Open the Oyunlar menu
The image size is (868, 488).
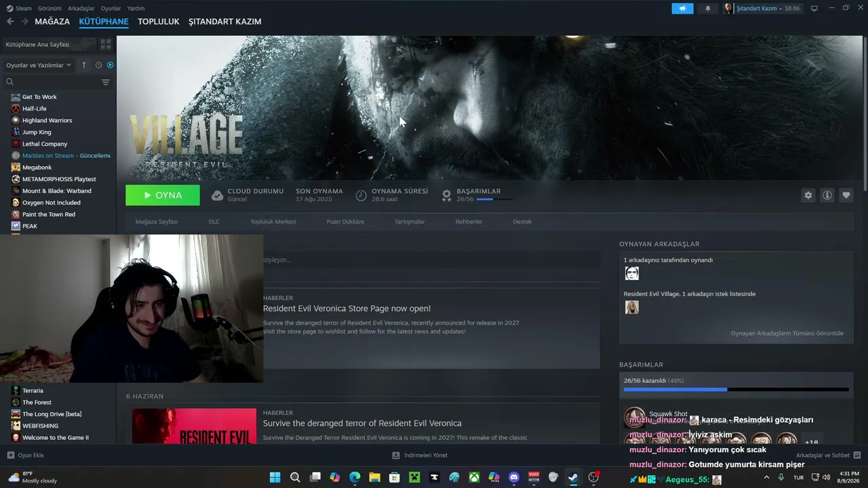(x=111, y=8)
